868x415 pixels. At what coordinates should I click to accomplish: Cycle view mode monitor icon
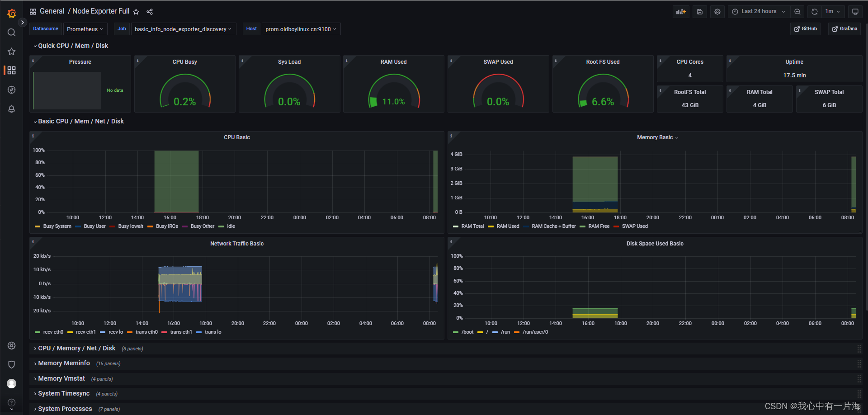(x=855, y=12)
